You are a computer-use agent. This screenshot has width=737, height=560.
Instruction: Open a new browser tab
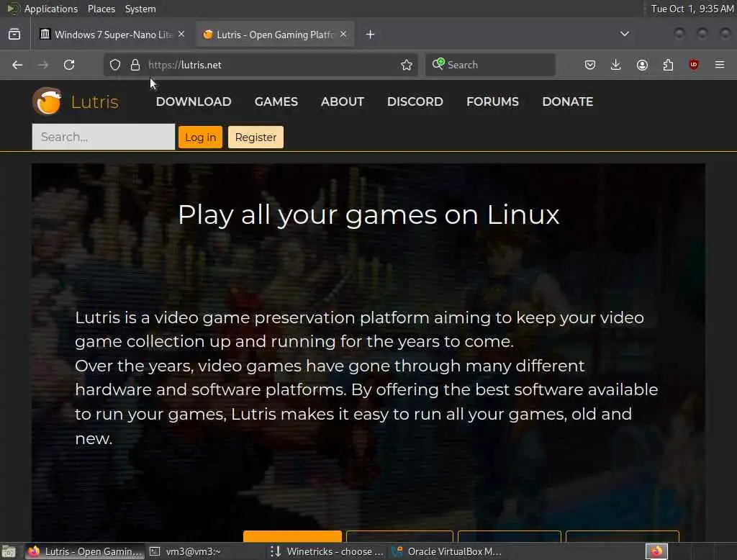pos(371,35)
